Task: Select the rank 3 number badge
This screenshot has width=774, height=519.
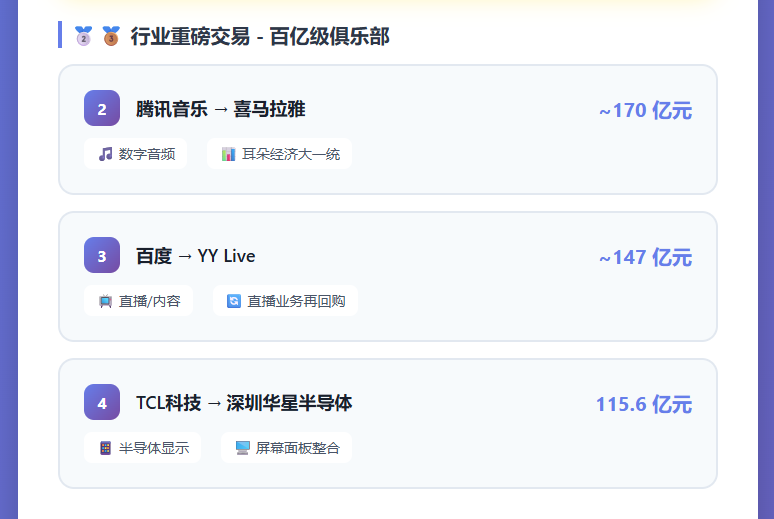Action: (102, 255)
